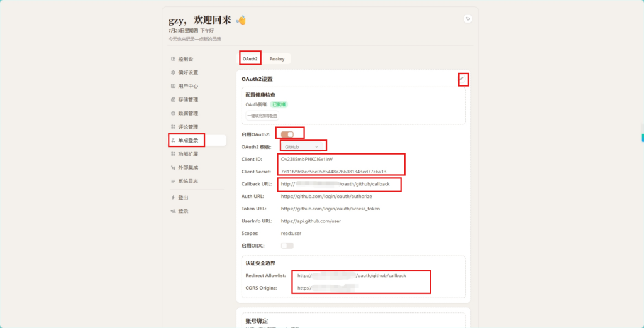Click the 用户中心 sidebar icon

(173, 86)
